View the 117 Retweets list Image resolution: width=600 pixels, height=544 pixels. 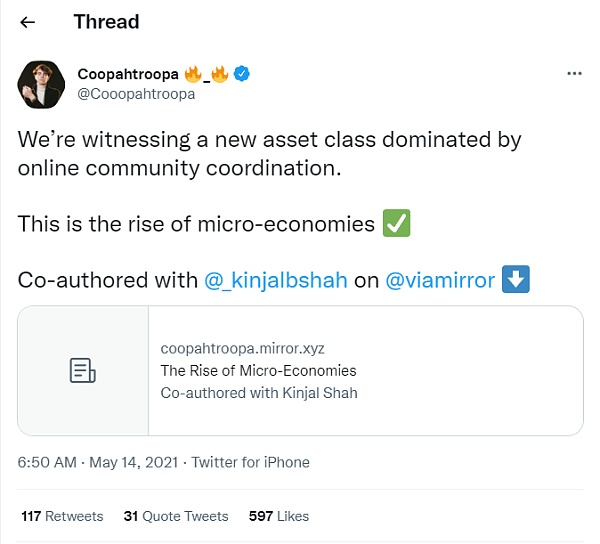pyautogui.click(x=62, y=516)
